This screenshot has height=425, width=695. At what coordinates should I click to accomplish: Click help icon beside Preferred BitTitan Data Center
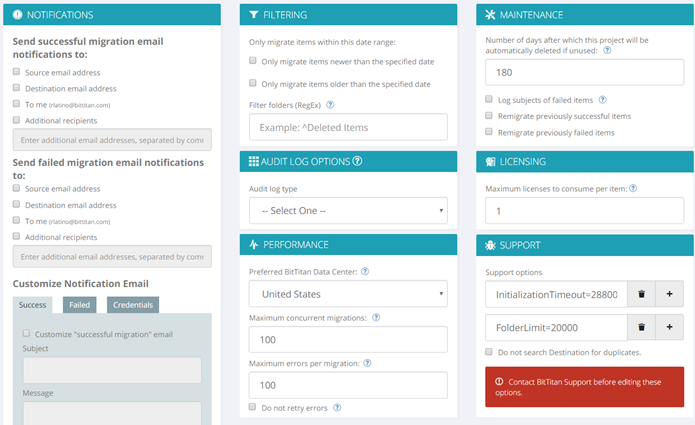coord(365,271)
